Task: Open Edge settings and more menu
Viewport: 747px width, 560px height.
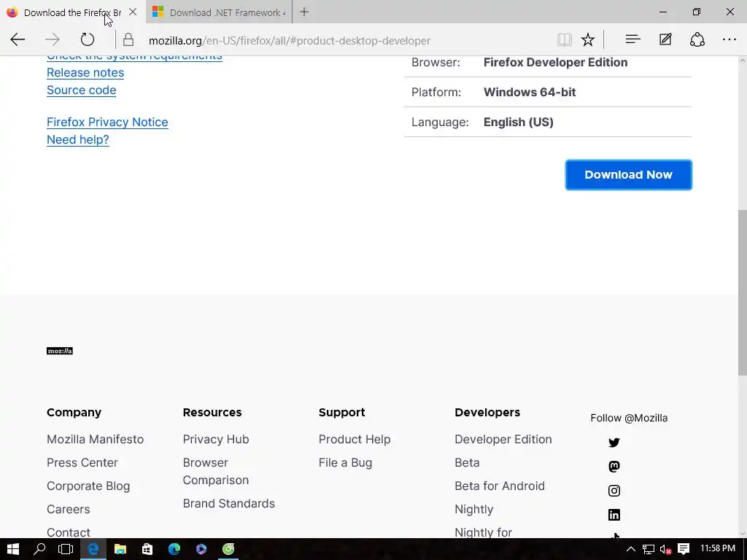Action: (x=729, y=40)
